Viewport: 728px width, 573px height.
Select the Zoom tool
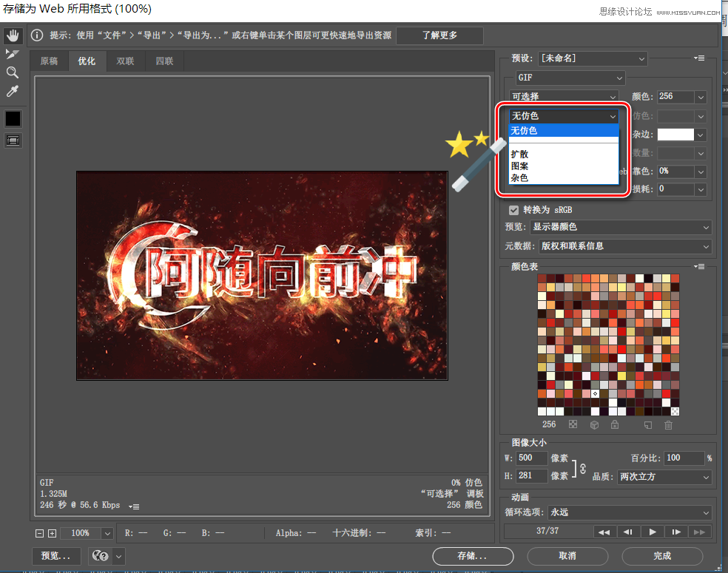click(13, 72)
